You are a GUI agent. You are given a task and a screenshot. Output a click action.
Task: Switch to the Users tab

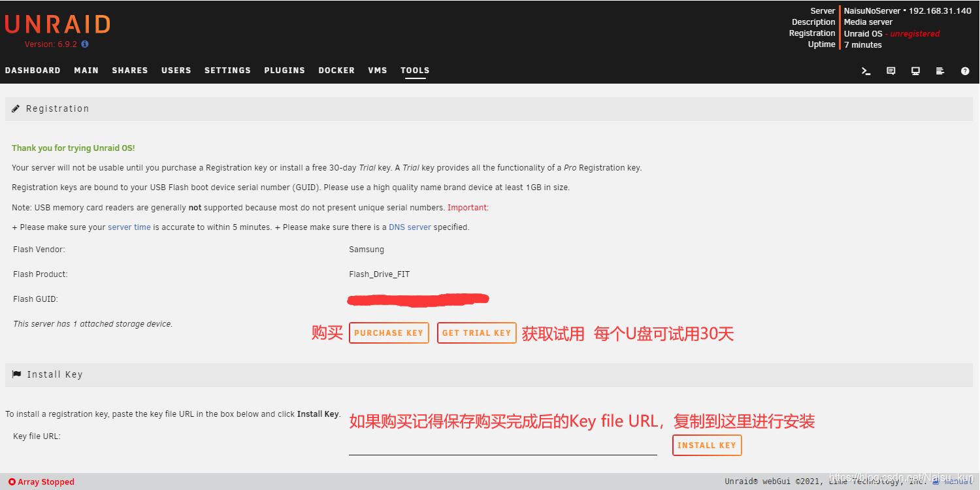point(176,71)
